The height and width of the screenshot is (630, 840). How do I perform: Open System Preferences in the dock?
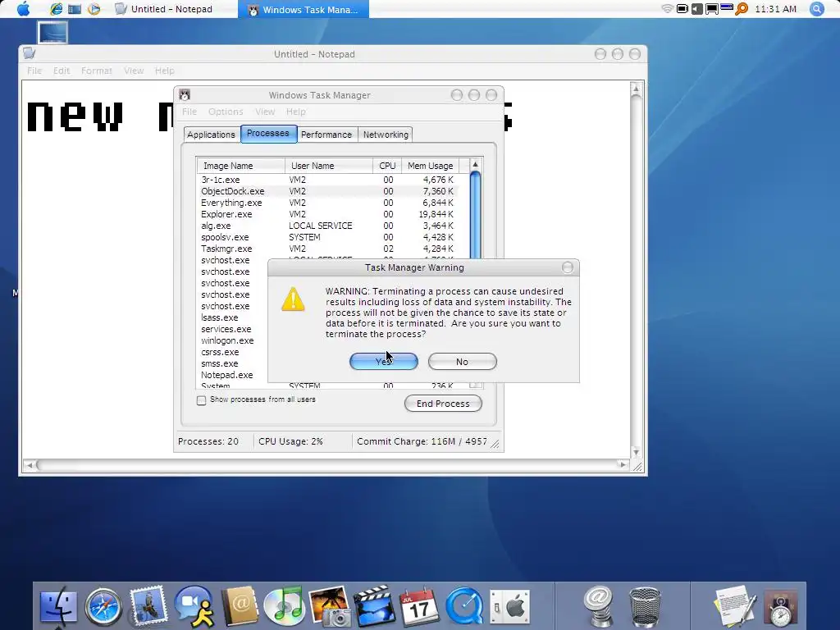[509, 606]
